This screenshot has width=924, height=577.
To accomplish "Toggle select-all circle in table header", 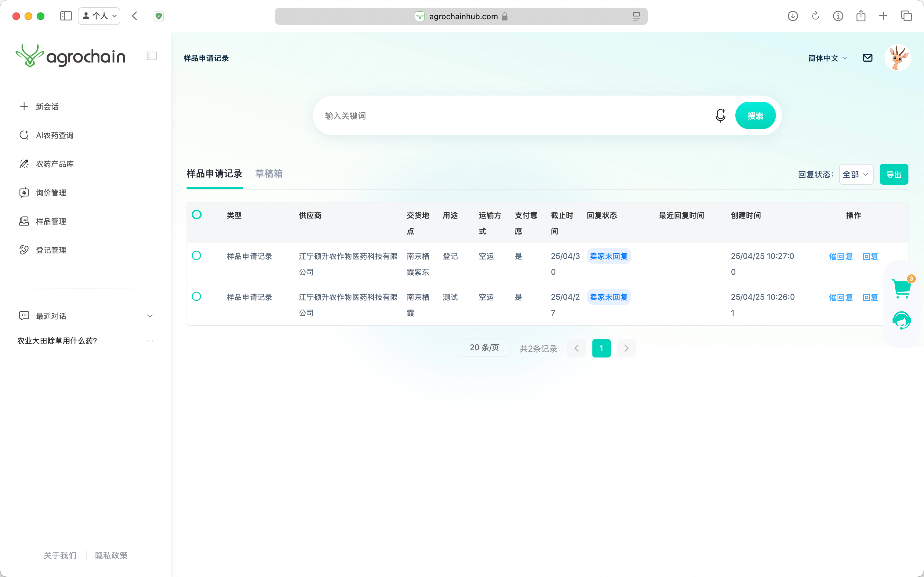I will pos(197,214).
